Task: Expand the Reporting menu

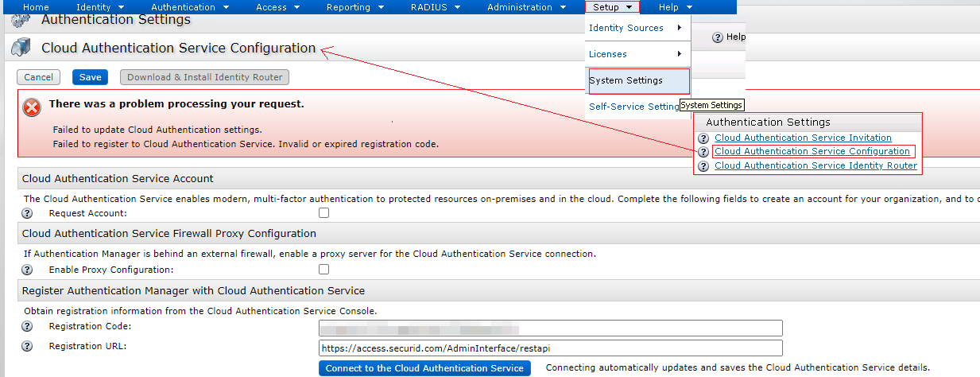Action: (355, 7)
